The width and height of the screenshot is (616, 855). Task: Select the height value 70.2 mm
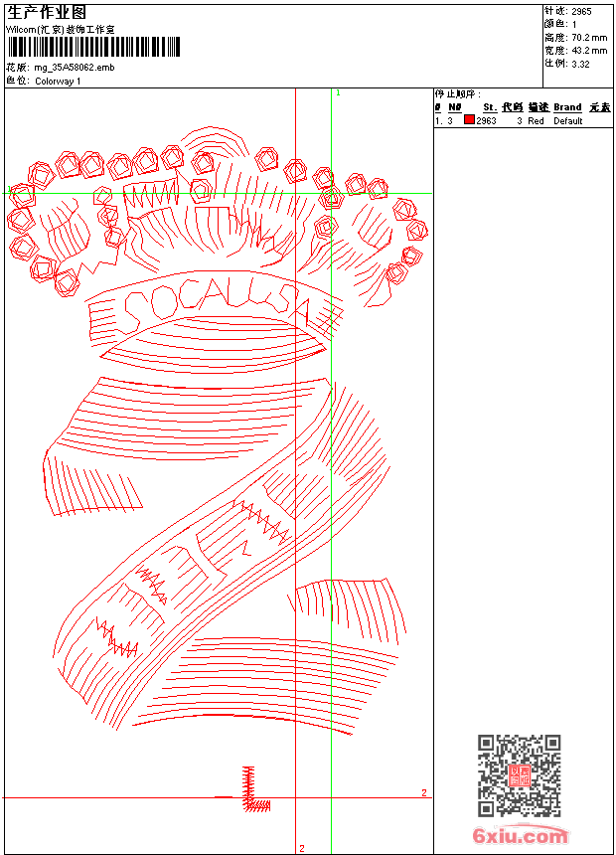click(589, 38)
